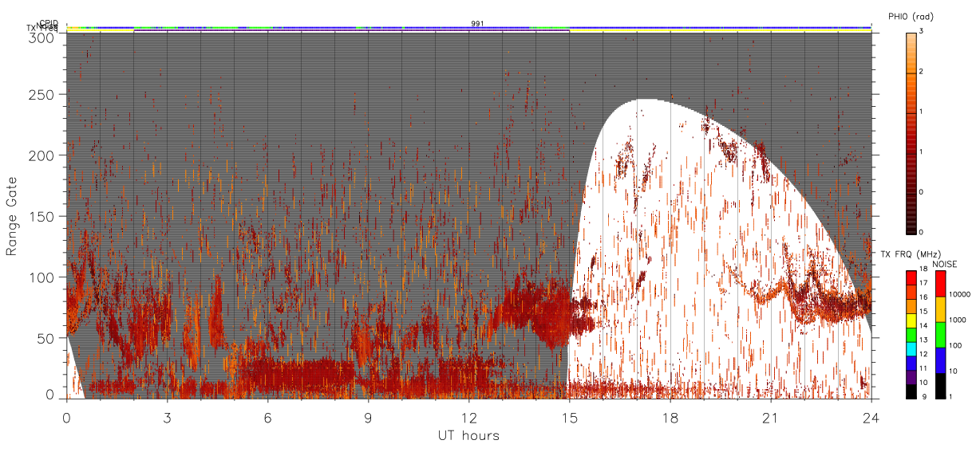
Task: Click the "1000" label in NOISE legend
Action: click(956, 320)
